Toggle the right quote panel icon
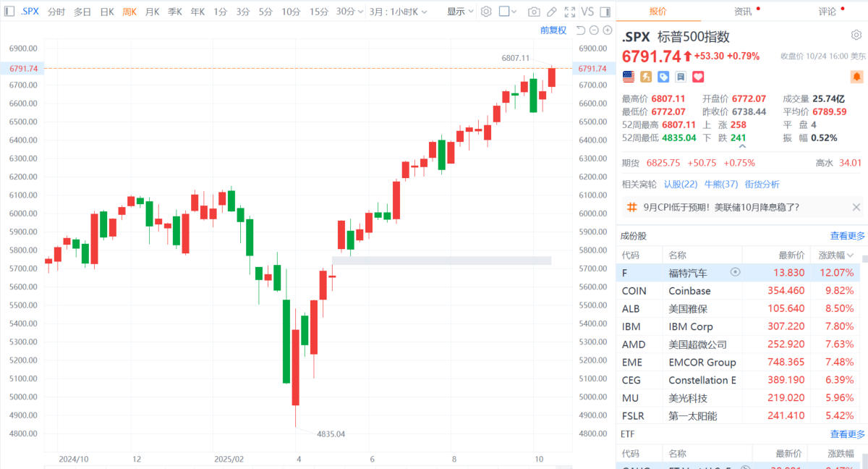This screenshot has height=469, width=868. [x=604, y=12]
